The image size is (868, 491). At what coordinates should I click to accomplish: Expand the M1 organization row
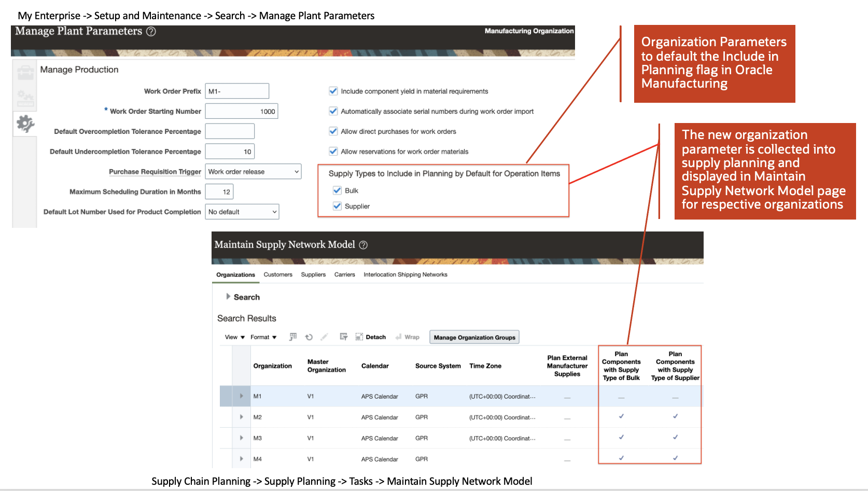pos(242,396)
